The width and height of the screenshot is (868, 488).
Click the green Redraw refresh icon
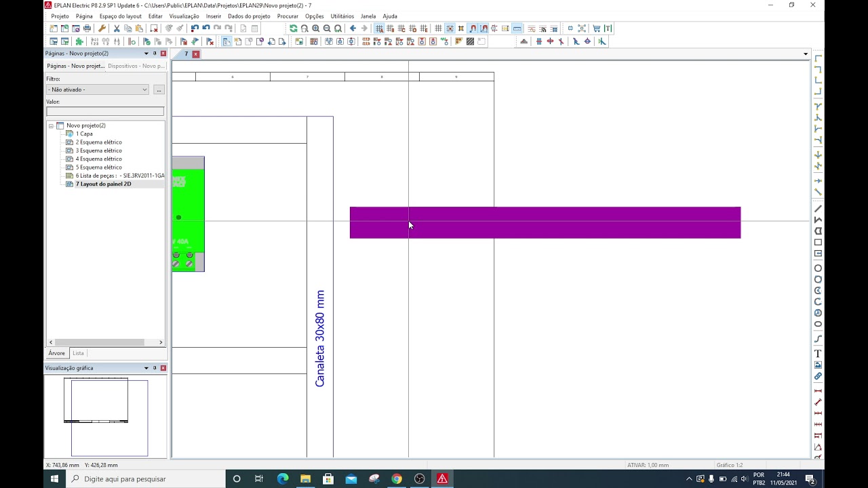pyautogui.click(x=293, y=28)
